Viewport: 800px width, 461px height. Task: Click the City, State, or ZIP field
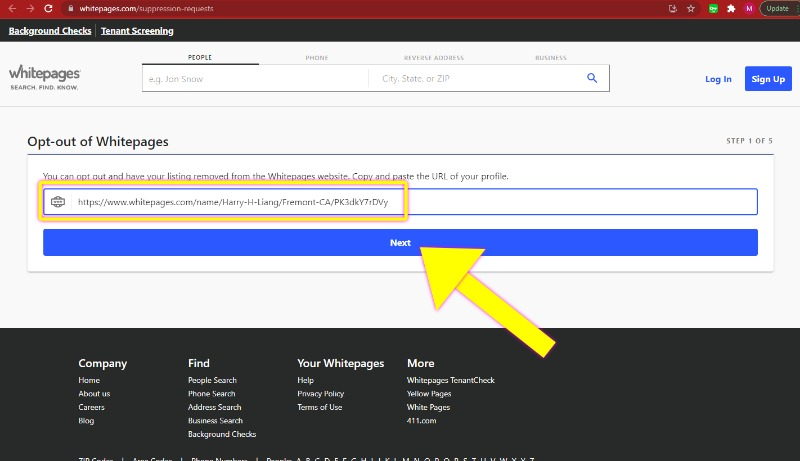[474, 79]
